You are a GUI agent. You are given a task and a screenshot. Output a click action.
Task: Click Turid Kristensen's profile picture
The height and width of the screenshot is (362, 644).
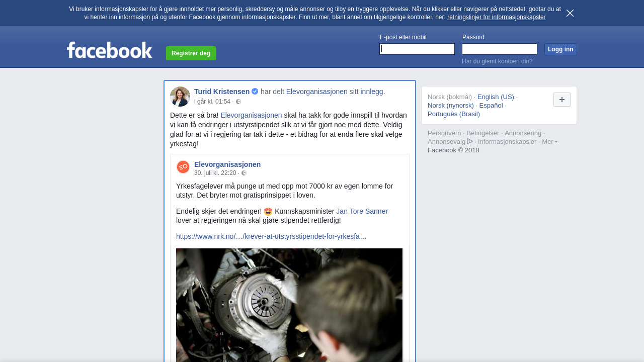pyautogui.click(x=180, y=97)
